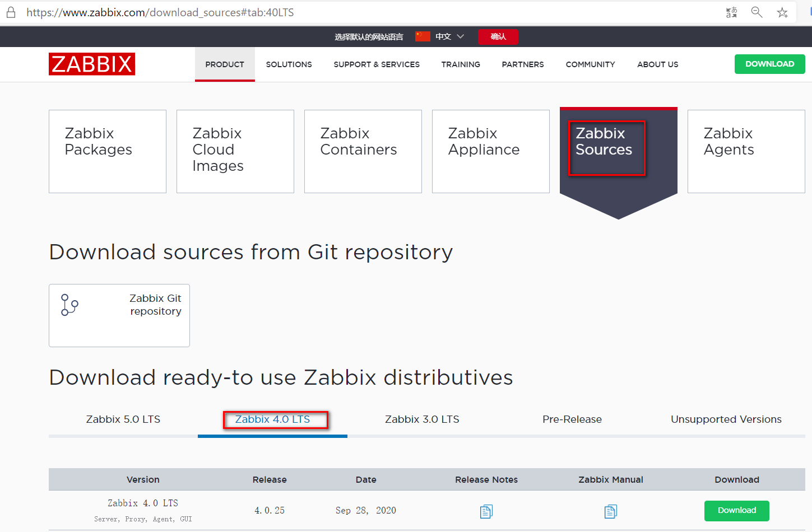Switch to the Pre-Release tab
This screenshot has width=812, height=532.
[572, 419]
